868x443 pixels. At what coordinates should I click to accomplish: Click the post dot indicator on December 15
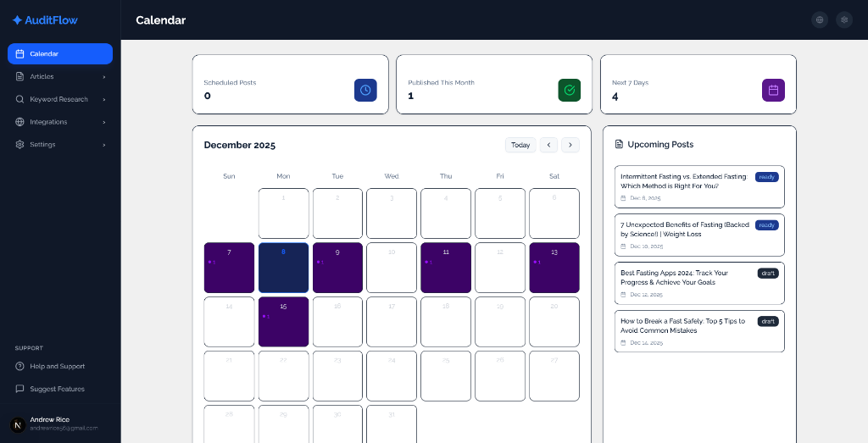[x=265, y=316]
